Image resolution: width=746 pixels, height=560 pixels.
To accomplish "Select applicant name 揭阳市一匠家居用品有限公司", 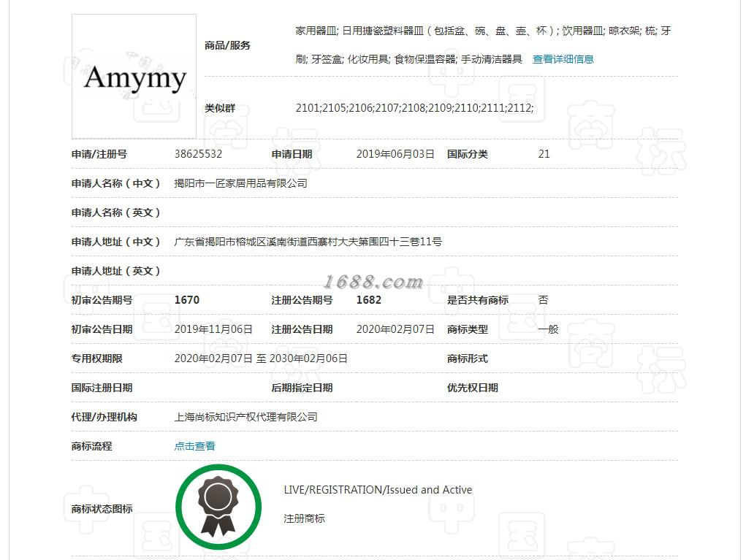I will click(x=240, y=183).
